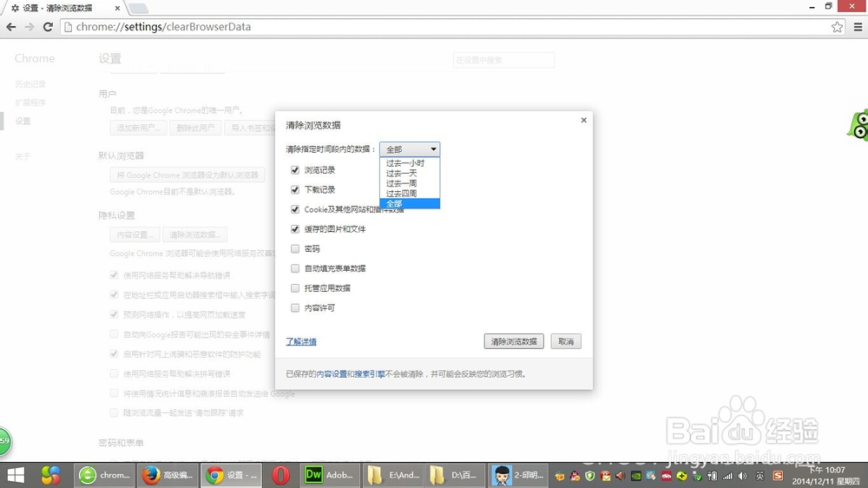Click the Sogou S input method tray icon

778,476
